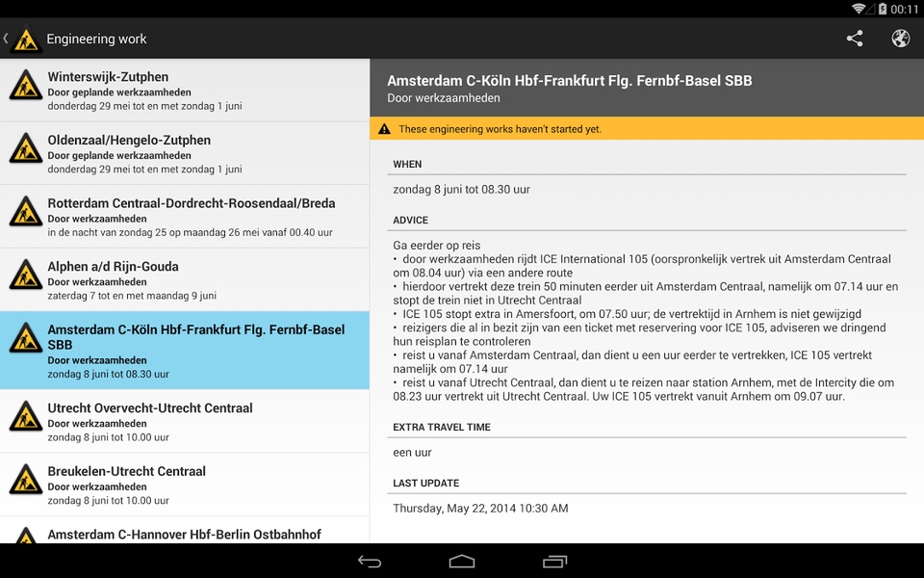Tap the share icon in the action bar

855,39
